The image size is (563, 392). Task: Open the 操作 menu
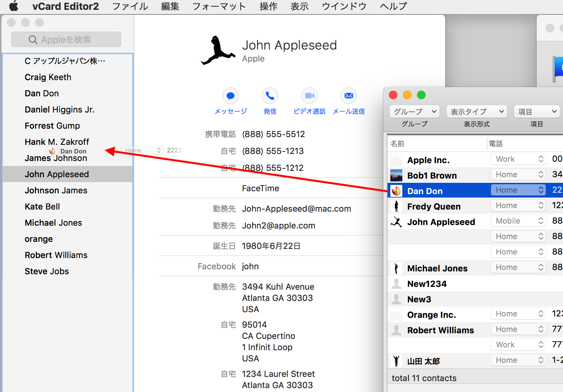(268, 6)
